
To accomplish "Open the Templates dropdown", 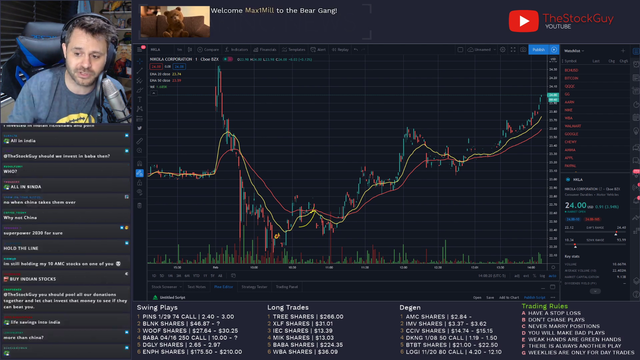I will (293, 49).
